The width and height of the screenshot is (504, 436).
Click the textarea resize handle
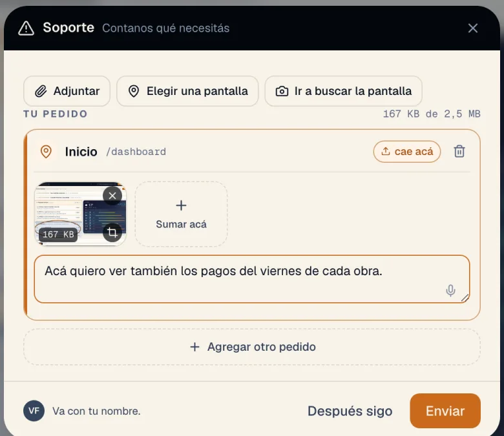tap(465, 298)
